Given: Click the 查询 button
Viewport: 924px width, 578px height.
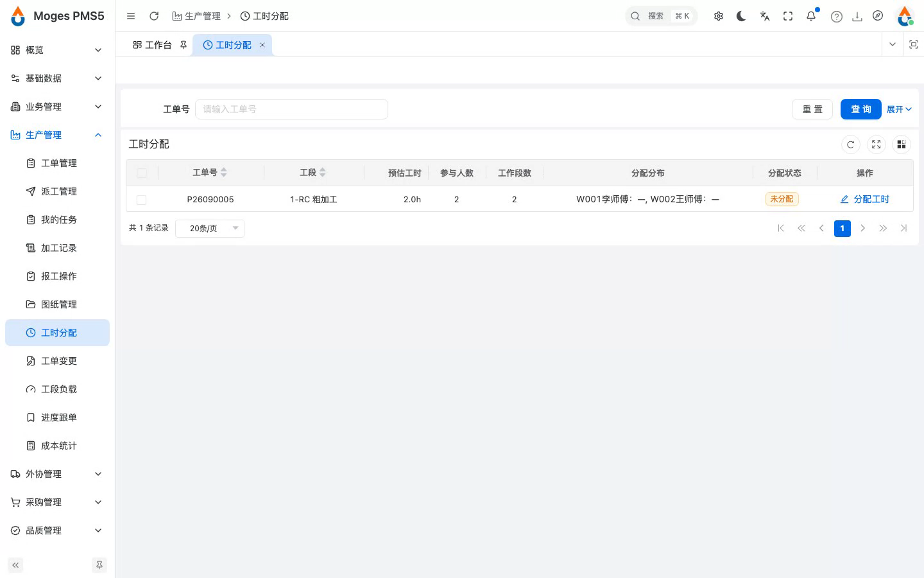Looking at the screenshot, I should click(x=861, y=109).
